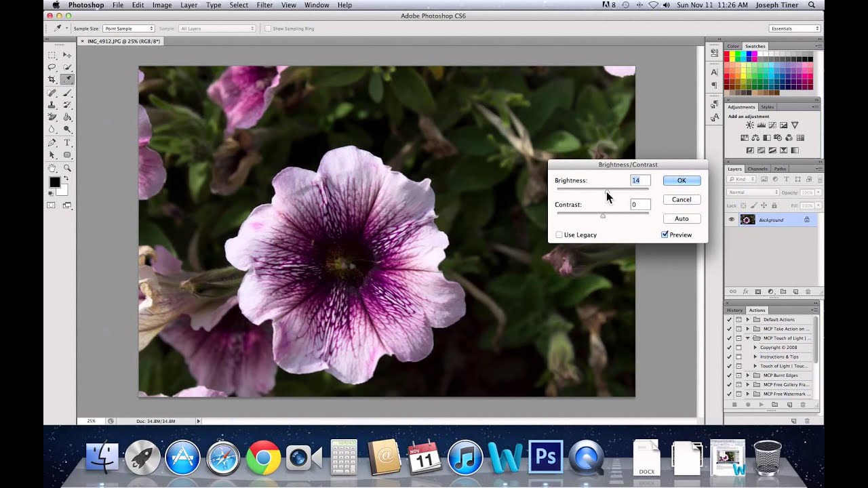Activate the Hand tool
Viewport: 868px width, 488px height.
tap(52, 168)
